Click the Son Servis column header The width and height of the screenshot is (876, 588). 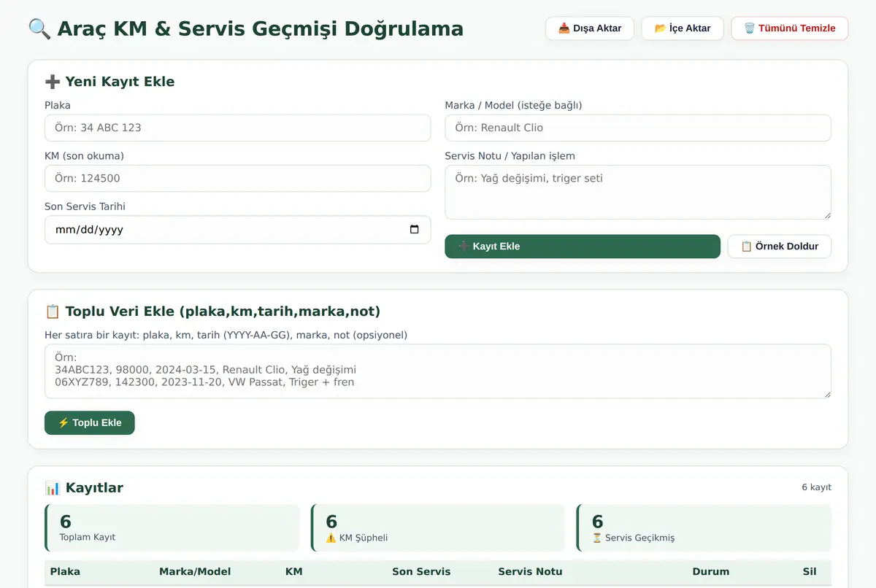[421, 571]
